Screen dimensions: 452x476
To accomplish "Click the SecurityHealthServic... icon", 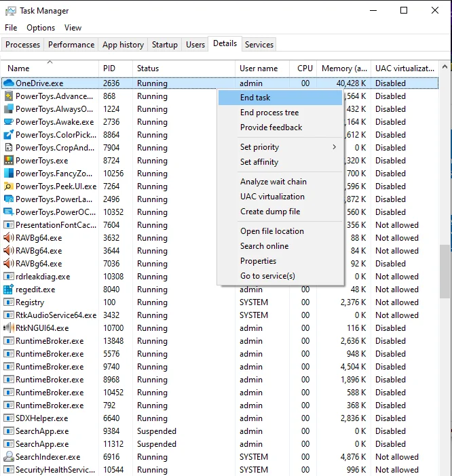I will coord(9,470).
